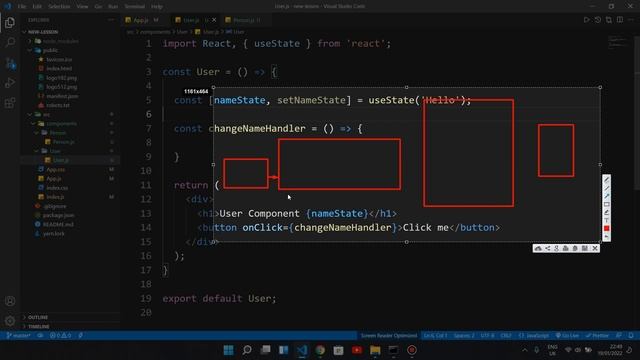The width and height of the screenshot is (640, 360).
Task: Open the Manage gear in activity bar
Action: point(10,321)
